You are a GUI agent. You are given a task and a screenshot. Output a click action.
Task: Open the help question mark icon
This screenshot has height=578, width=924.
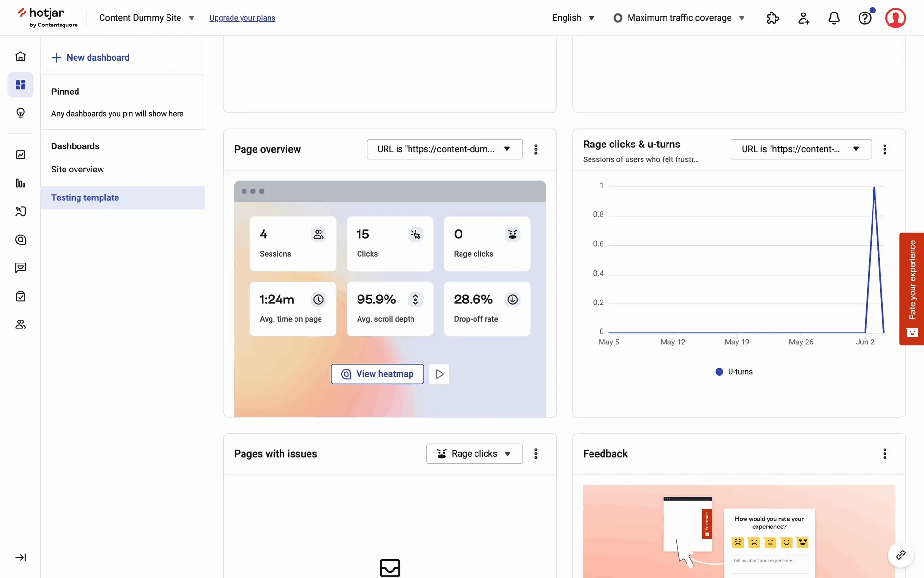coord(865,18)
